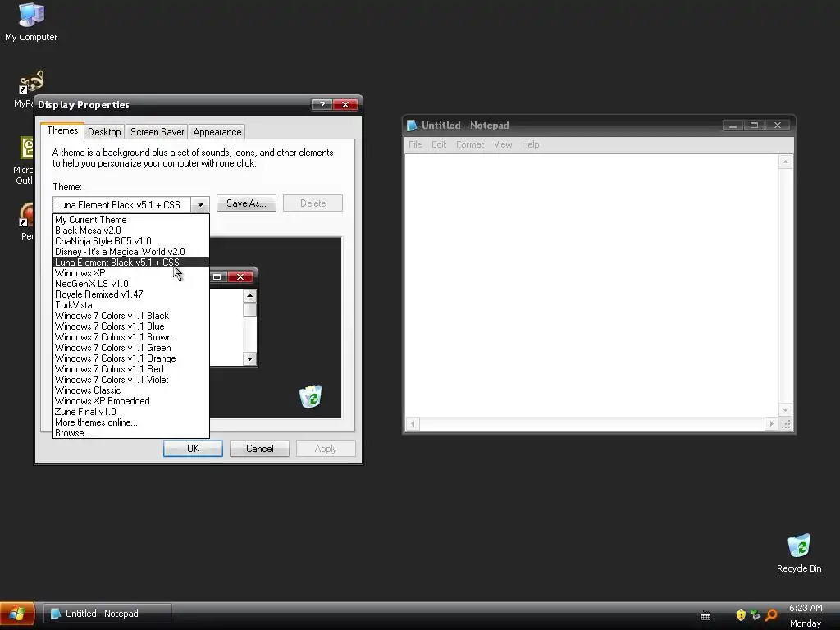Pick Windows 7 Colors v1.1 Red
Image resolution: width=840 pixels, height=630 pixels.
click(x=130, y=370)
